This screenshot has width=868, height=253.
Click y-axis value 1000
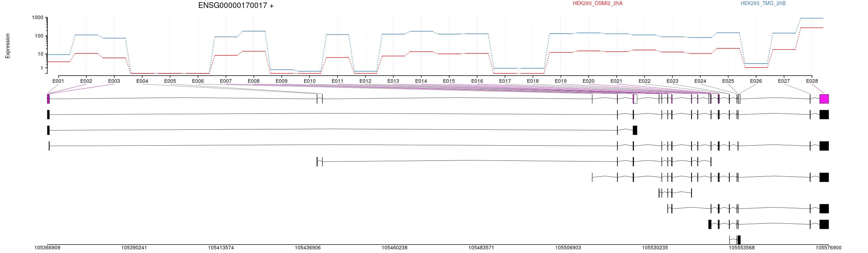click(38, 18)
